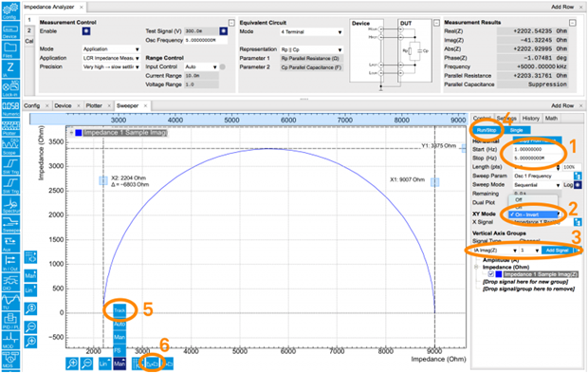Toggle the Impedance 1 Sample Imag(Z) checkbox

coord(491,274)
